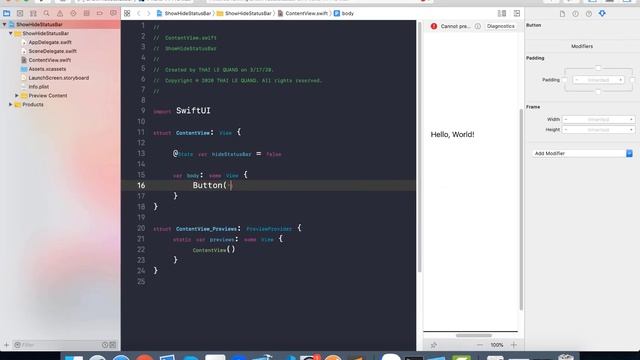Click the SwiftUI import text
The image size is (640, 360).
tap(193, 111)
